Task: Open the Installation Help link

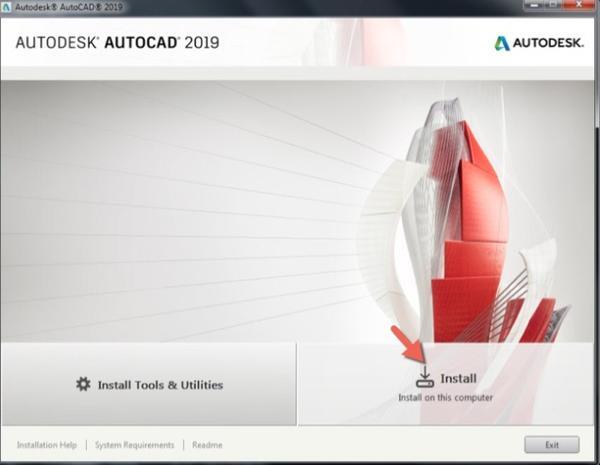Action: coord(47,445)
